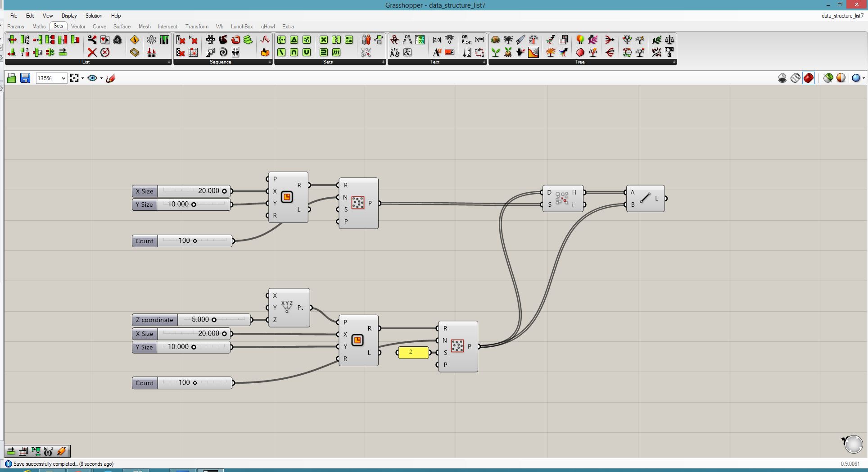Screen dimensions: 868x472
Task: Expand the List panel plus button
Action: (169, 62)
